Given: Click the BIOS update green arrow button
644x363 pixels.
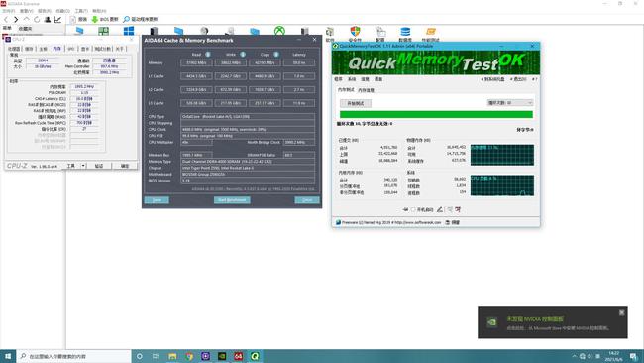Looking at the screenshot, I should pyautogui.click(x=105, y=19).
